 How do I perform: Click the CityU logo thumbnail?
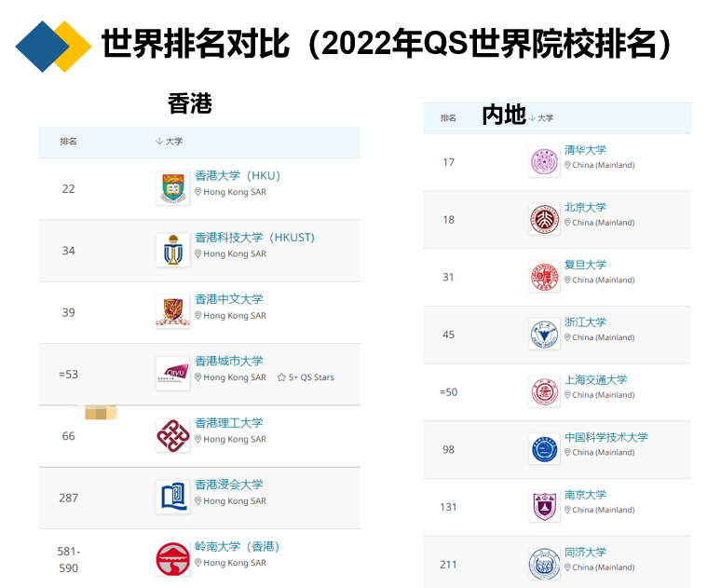click(x=173, y=373)
